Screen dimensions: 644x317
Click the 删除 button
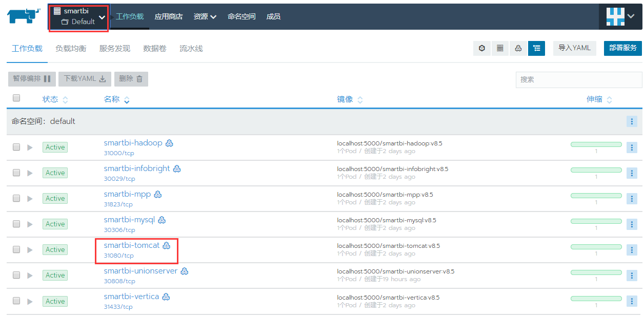click(x=131, y=79)
